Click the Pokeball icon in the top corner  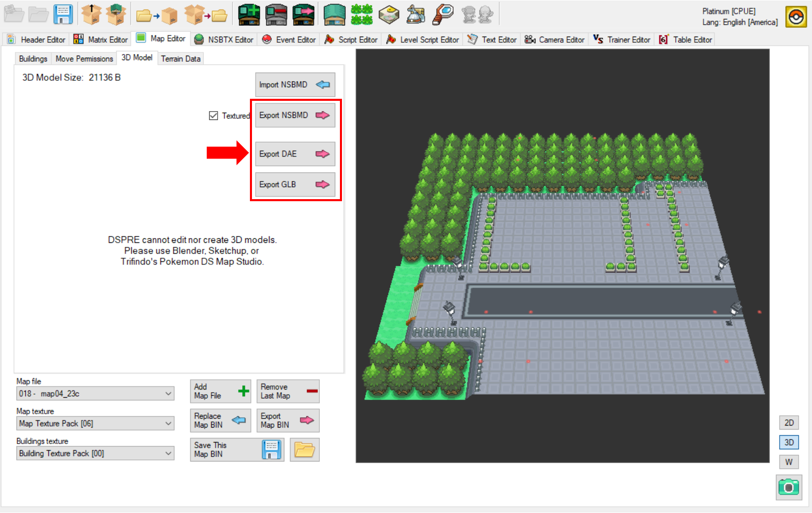point(796,16)
